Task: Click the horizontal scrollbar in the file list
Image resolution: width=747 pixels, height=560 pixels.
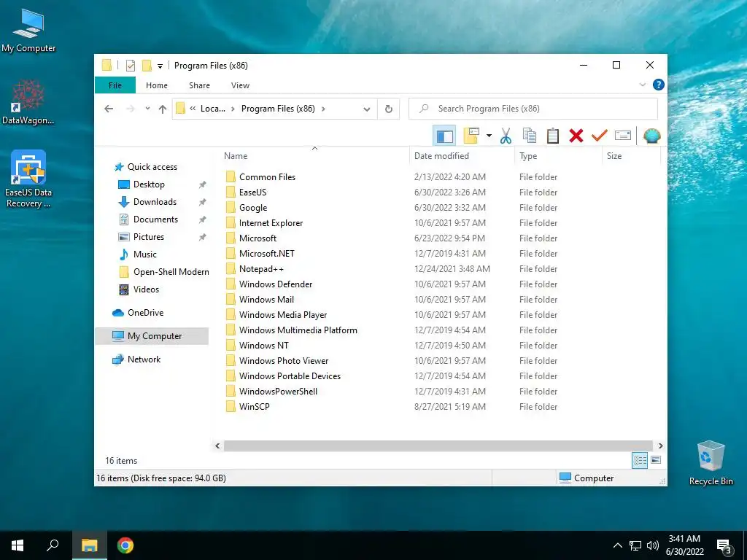Action: pyautogui.click(x=438, y=446)
